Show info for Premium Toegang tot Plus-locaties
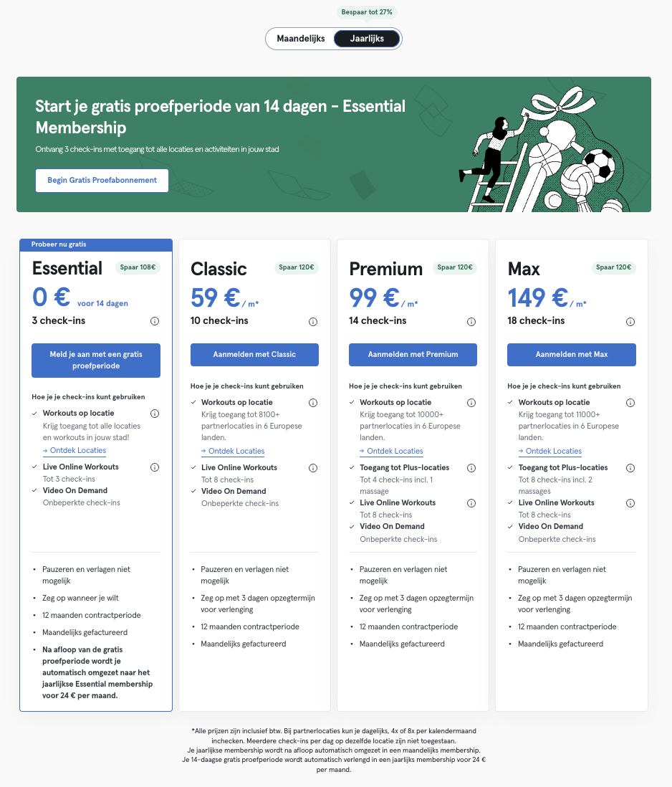The width and height of the screenshot is (672, 787). [x=471, y=468]
